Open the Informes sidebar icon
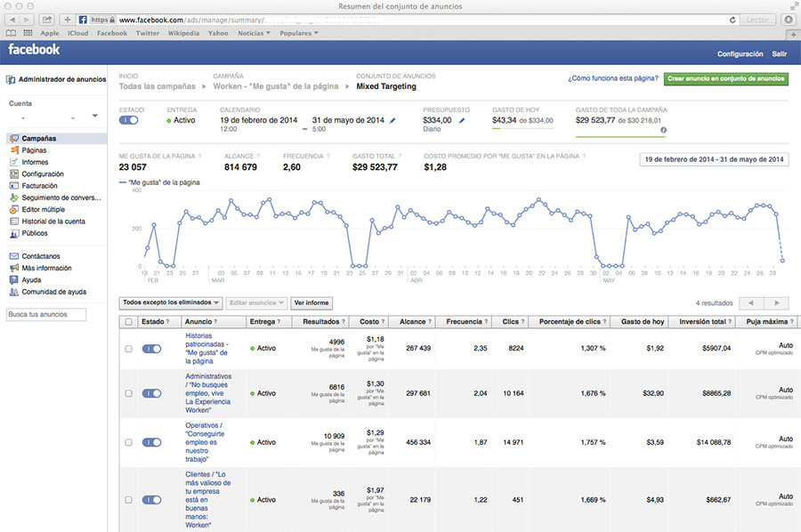The width and height of the screenshot is (801, 532). 14,163
